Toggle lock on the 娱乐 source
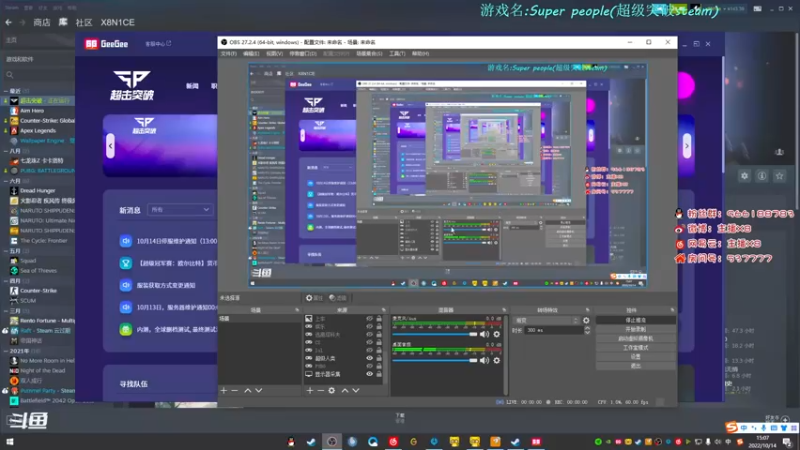 (379, 327)
